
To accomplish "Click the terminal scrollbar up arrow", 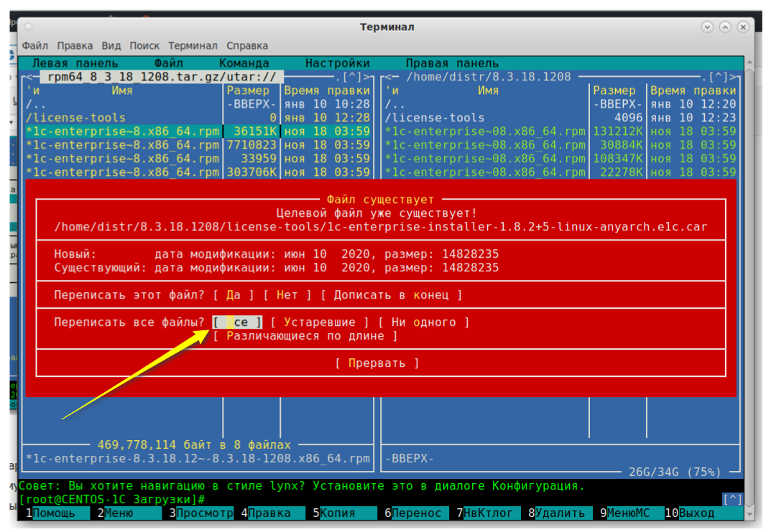I will pos(750,62).
